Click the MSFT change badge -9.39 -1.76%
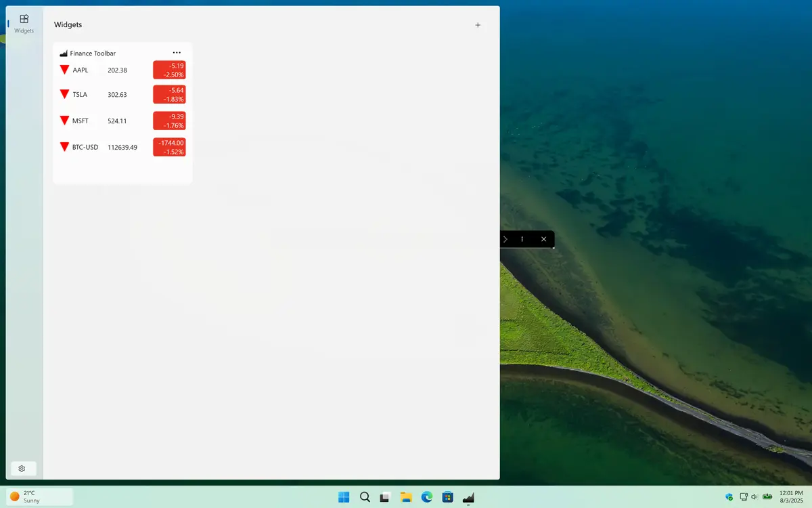Screen dimensions: 812x508 point(169,121)
